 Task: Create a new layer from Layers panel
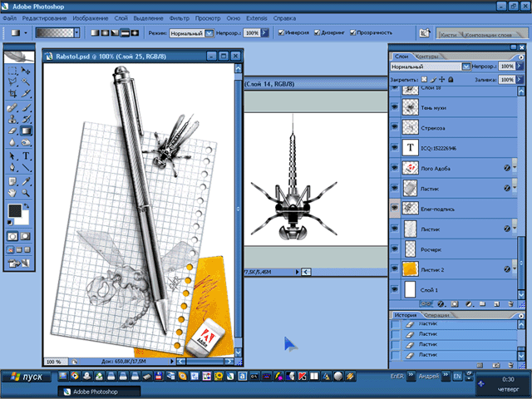click(x=497, y=303)
